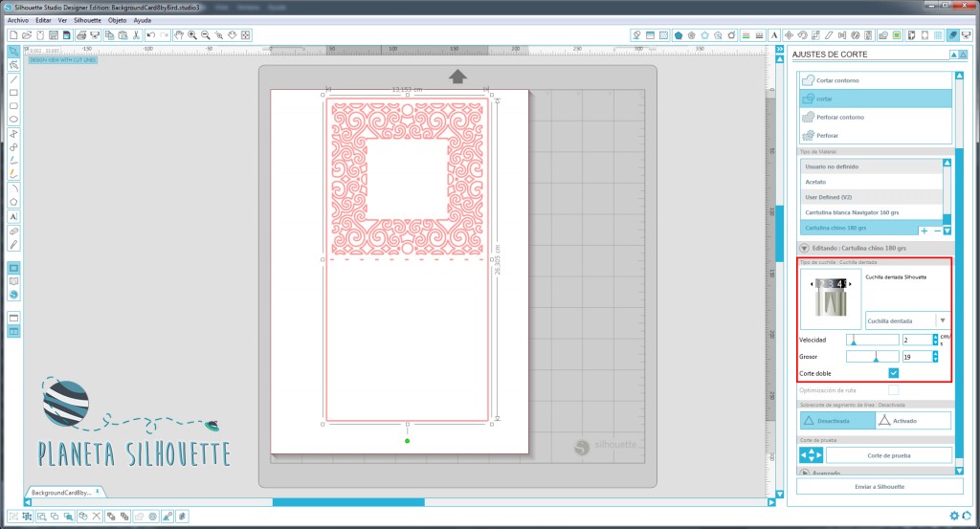Select the Draw a Rounded Rectangle tool
The image size is (980, 529).
click(x=13, y=105)
